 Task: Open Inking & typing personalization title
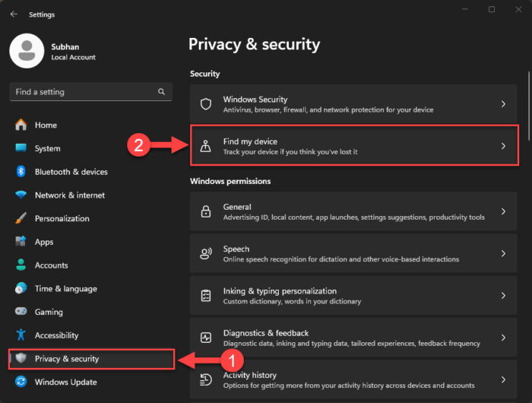(280, 291)
